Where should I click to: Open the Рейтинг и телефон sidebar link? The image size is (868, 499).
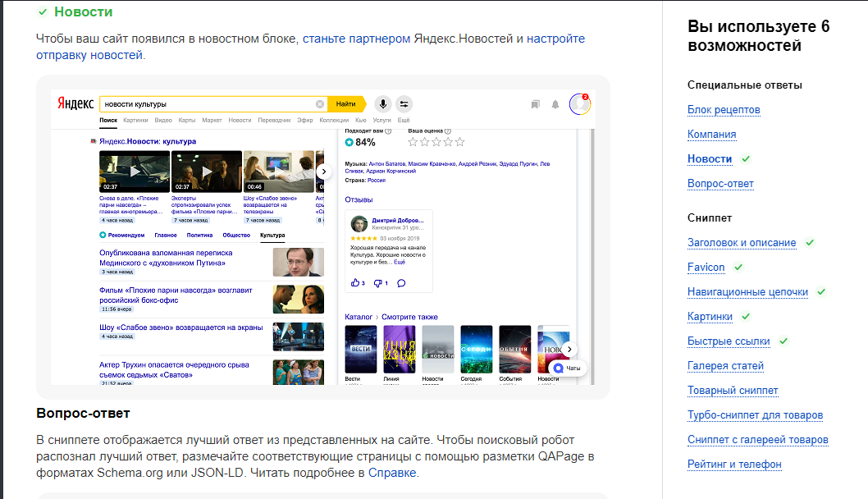click(734, 464)
